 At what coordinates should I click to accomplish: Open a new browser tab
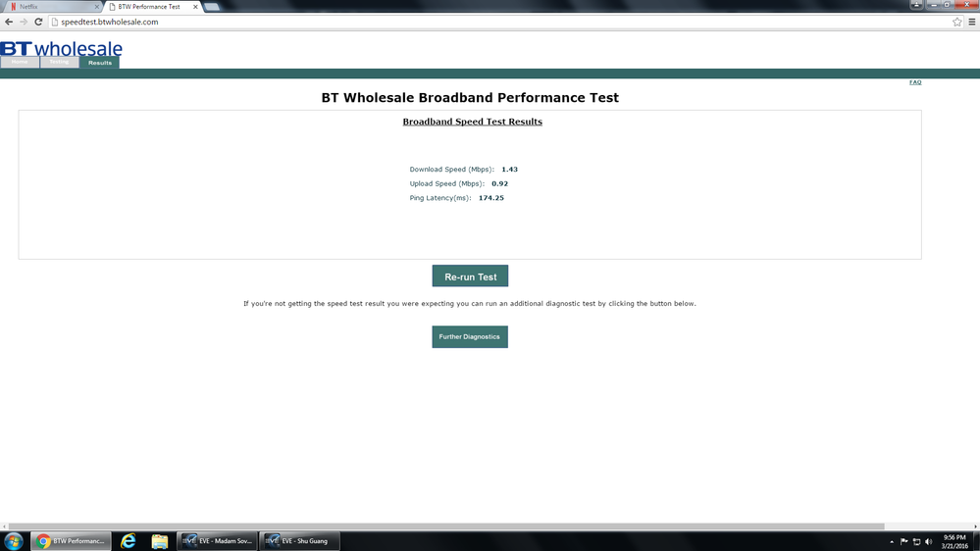tap(212, 7)
